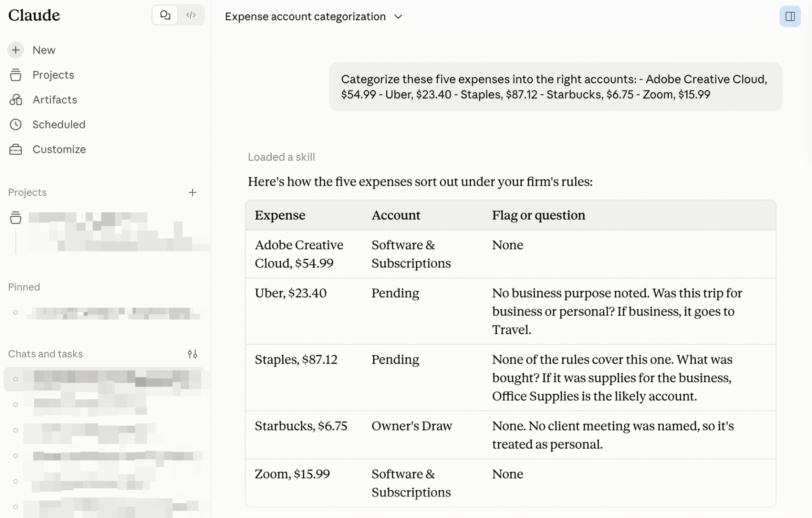Open the Customize page

point(59,149)
